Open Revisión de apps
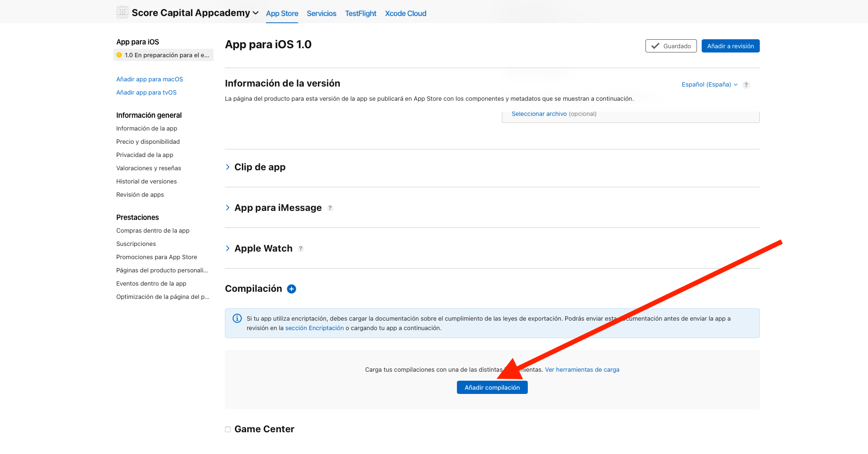The height and width of the screenshot is (454, 868). tap(140, 194)
